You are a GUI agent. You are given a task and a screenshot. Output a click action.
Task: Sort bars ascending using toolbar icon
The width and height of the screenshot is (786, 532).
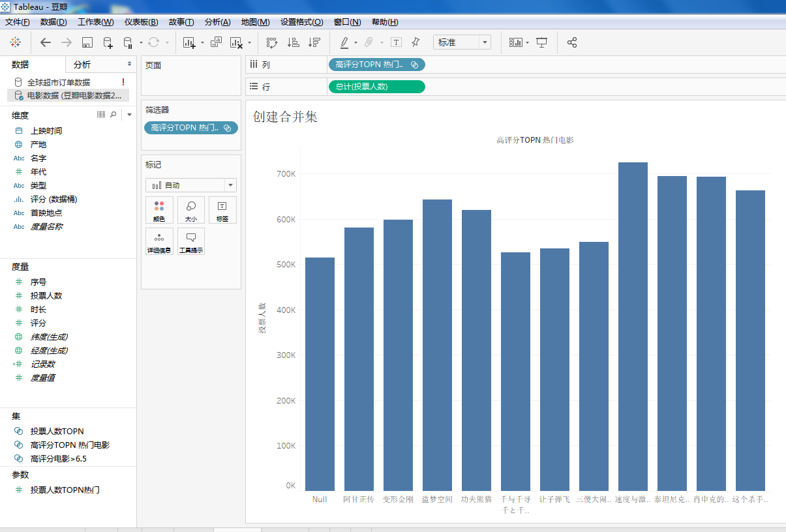294,42
